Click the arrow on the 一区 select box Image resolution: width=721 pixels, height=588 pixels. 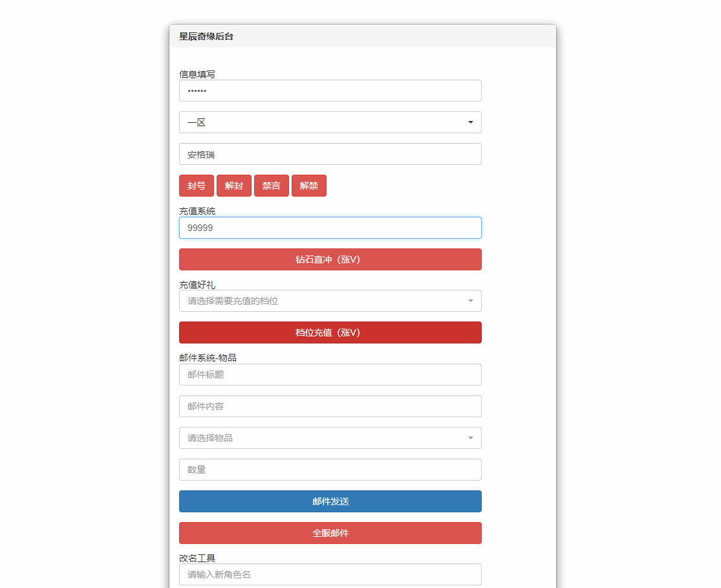(470, 122)
